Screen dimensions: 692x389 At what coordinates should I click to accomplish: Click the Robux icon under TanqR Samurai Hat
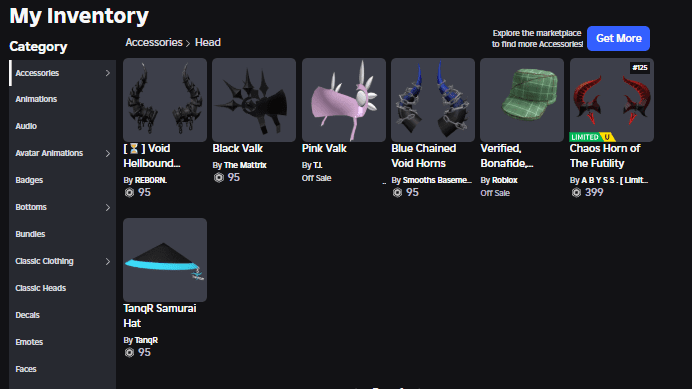tap(129, 352)
